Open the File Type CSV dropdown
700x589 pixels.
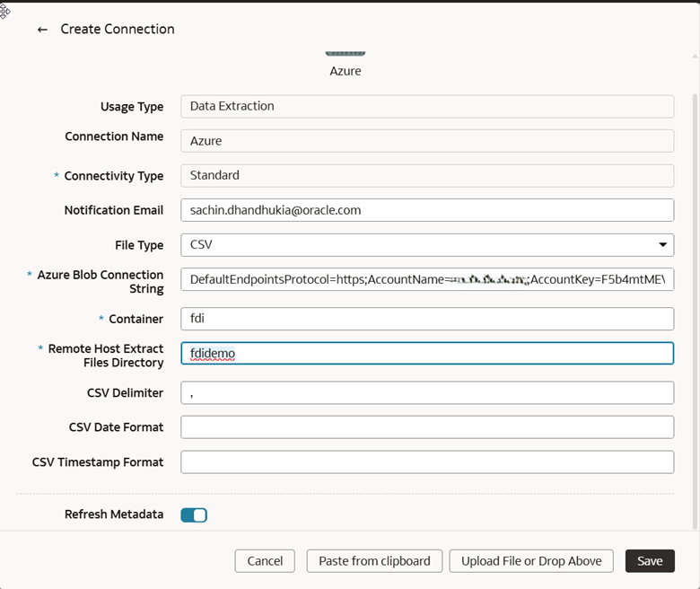point(427,245)
